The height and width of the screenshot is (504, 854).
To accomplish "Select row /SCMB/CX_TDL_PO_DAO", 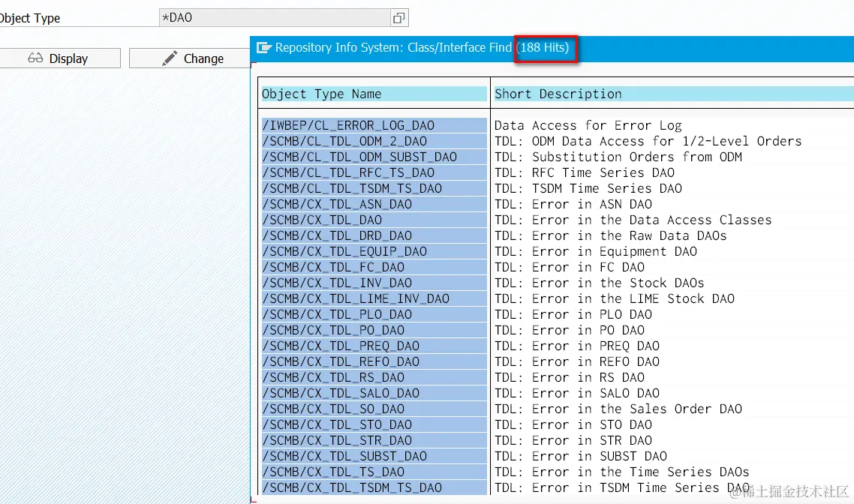I will (374, 331).
